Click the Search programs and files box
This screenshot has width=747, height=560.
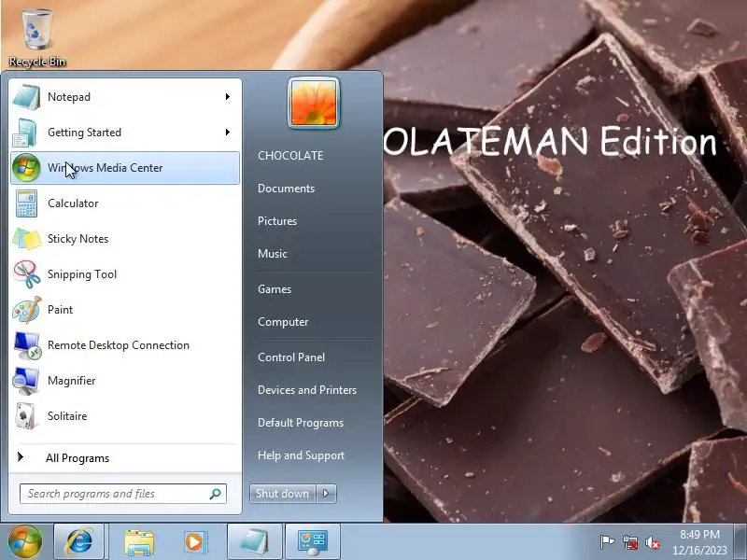click(123, 494)
